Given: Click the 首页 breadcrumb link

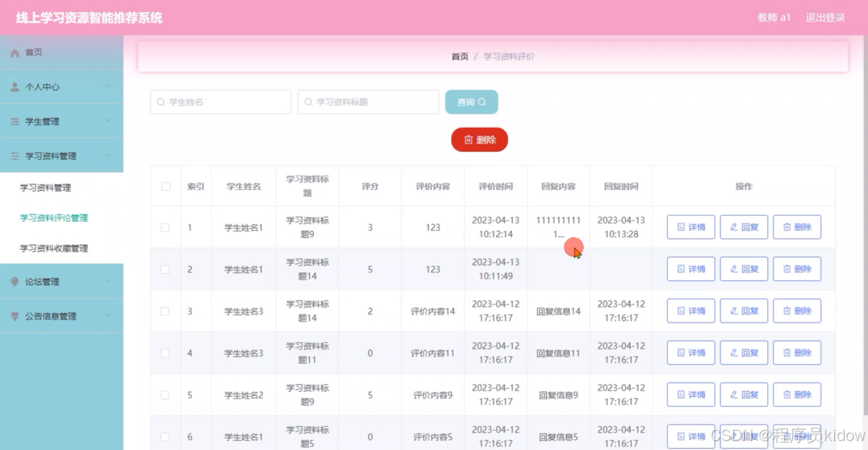Looking at the screenshot, I should pyautogui.click(x=460, y=57).
